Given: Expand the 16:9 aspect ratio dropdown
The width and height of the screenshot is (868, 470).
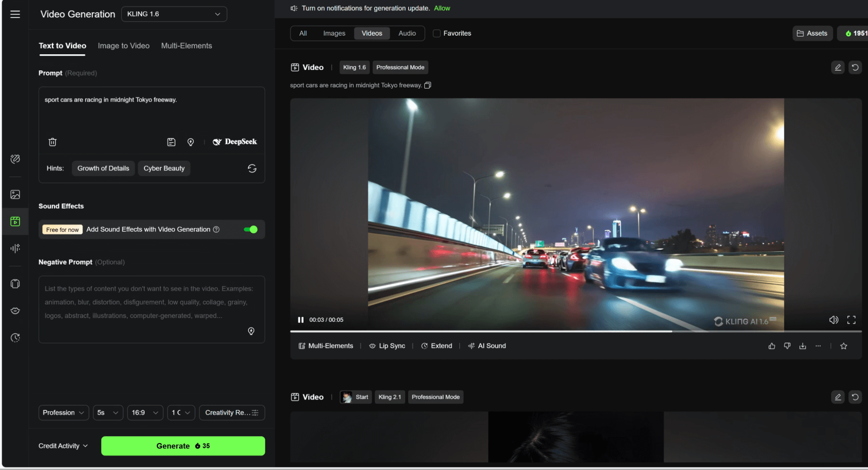Looking at the screenshot, I should pos(145,413).
